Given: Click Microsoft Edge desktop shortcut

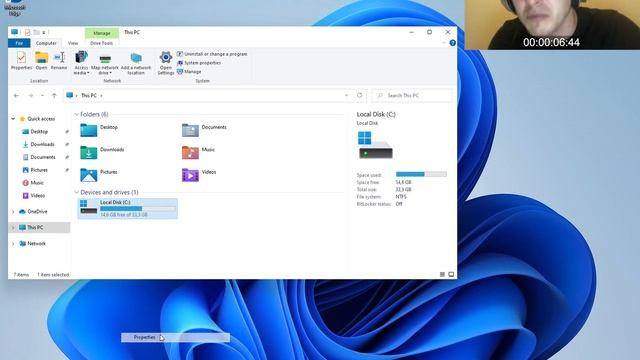Looking at the screenshot, I should pos(15,7).
